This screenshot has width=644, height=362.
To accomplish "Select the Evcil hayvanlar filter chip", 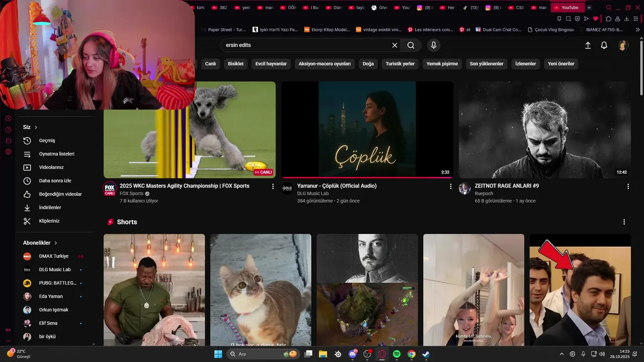I will click(x=271, y=64).
